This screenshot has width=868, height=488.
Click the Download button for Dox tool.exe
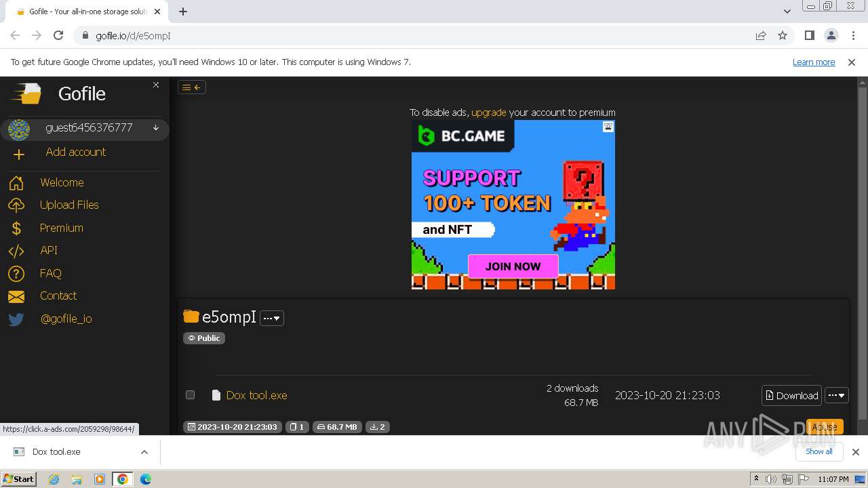click(x=791, y=395)
